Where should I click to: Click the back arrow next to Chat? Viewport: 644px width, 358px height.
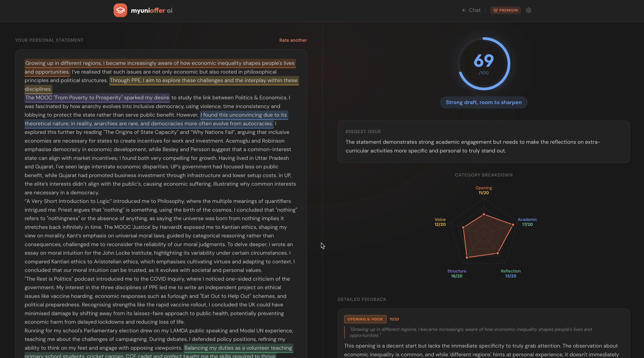pyautogui.click(x=464, y=10)
